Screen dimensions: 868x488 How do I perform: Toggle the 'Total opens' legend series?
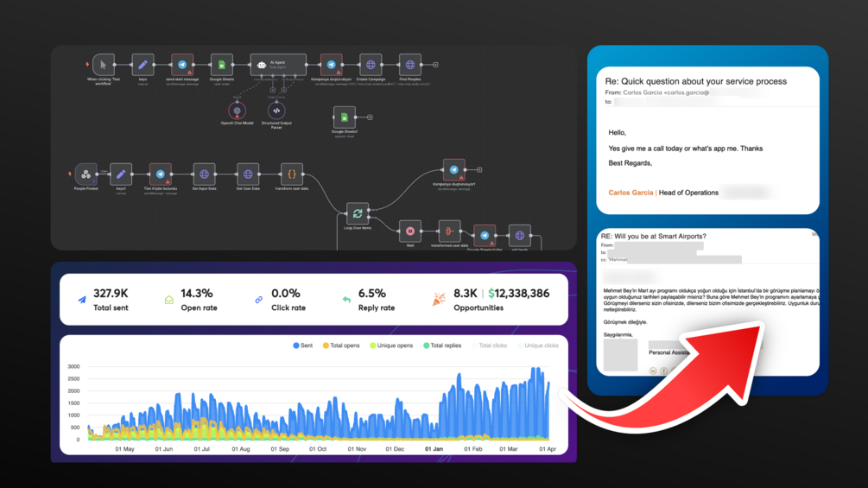(x=341, y=345)
